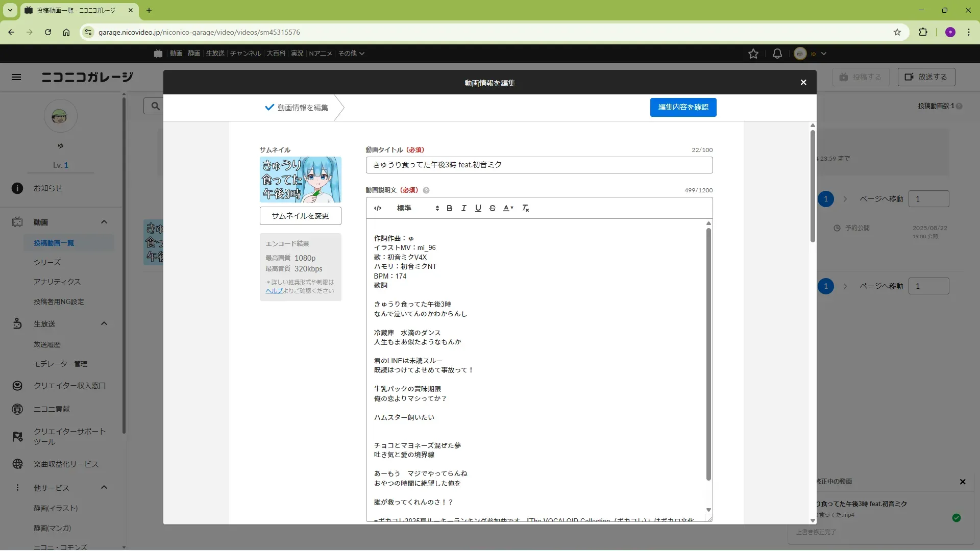Collapse the 動画 sidebar section
Screen dimensions: 980x551
pyautogui.click(x=104, y=222)
